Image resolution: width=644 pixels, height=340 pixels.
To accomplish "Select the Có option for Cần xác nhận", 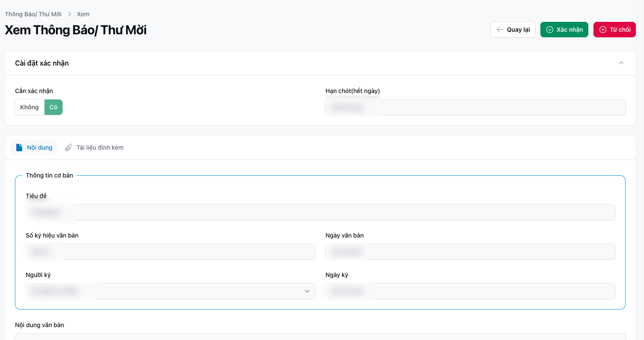I will tap(54, 107).
